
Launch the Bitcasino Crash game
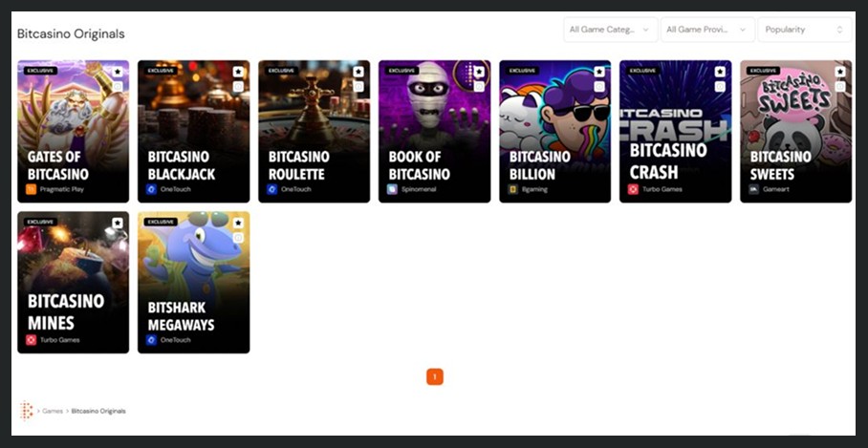675,132
